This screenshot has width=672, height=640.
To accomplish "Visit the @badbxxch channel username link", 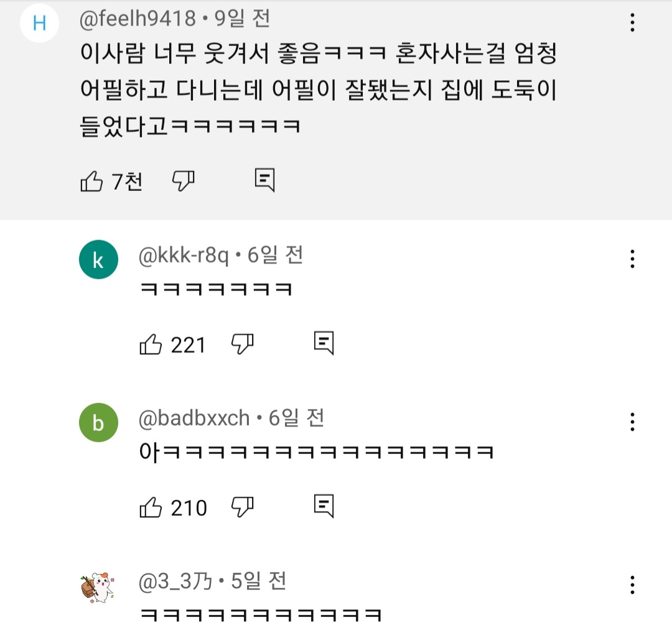I will [x=194, y=418].
